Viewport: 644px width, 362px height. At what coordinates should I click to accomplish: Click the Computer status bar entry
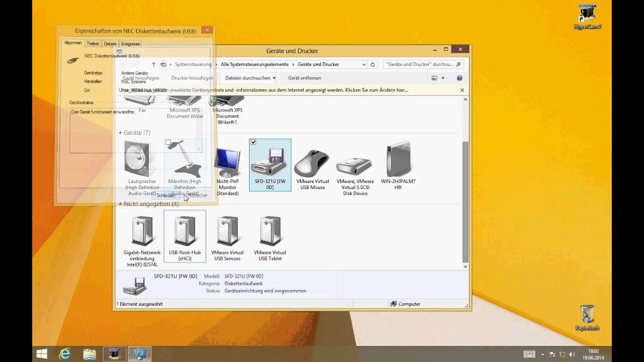pyautogui.click(x=406, y=304)
